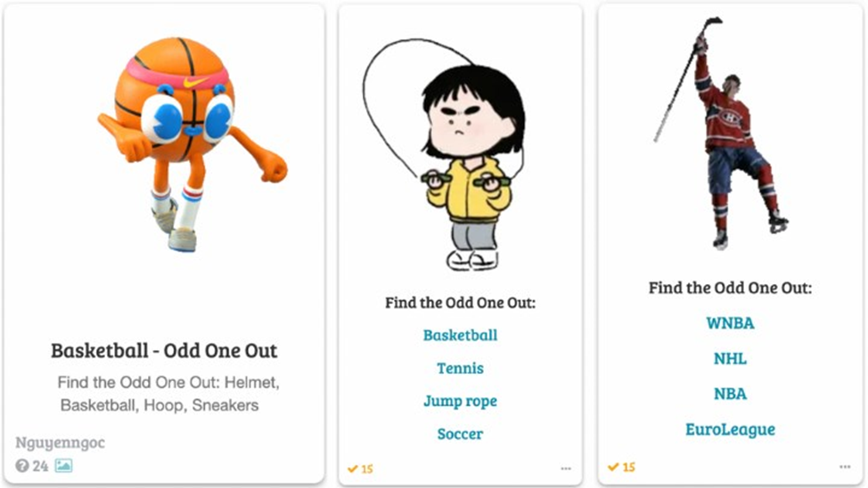Open the ellipsis menu on the jump rope card

coord(566,468)
